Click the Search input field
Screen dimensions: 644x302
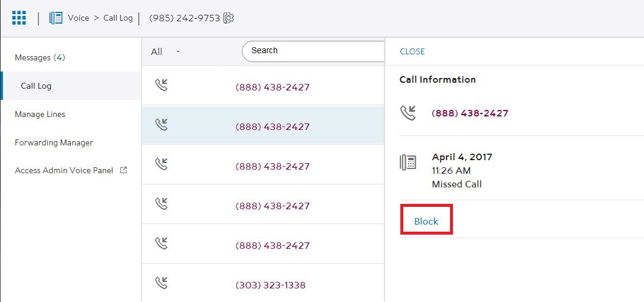pos(313,51)
